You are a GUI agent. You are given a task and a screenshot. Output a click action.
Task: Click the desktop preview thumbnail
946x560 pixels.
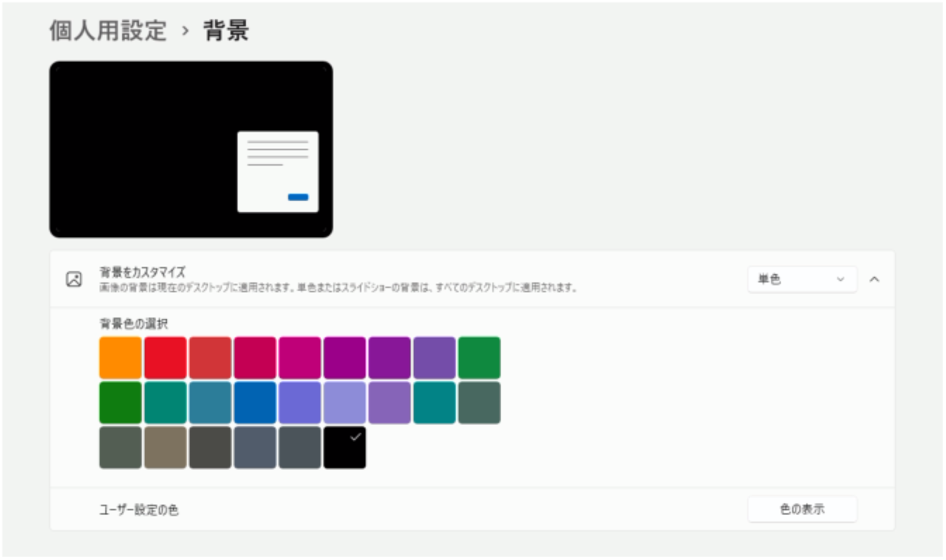click(x=191, y=148)
